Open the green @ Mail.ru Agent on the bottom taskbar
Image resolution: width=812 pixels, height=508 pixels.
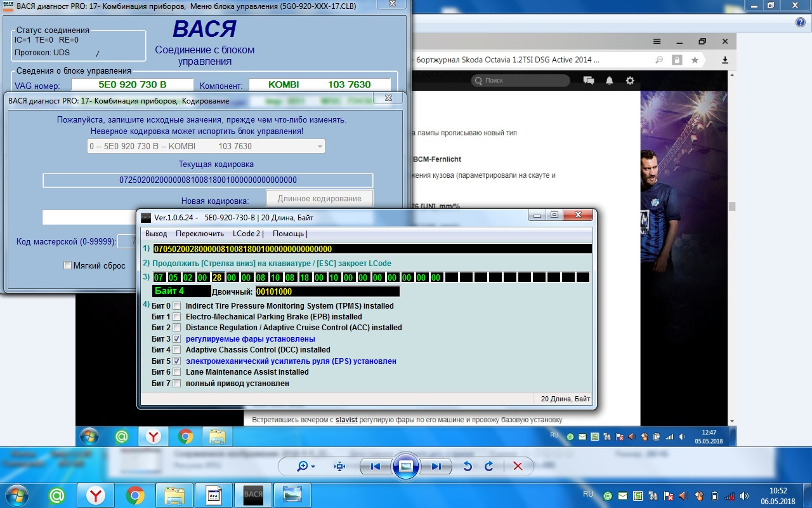click(x=56, y=495)
